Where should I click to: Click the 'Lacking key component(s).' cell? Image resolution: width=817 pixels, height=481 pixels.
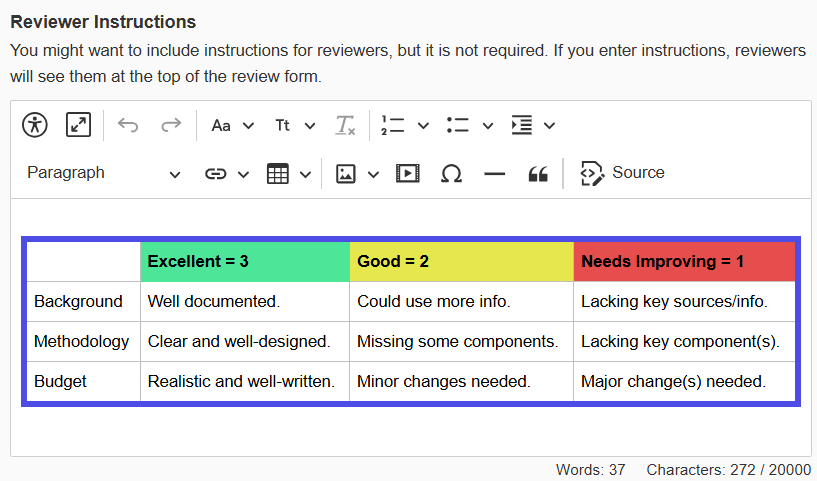click(x=685, y=342)
